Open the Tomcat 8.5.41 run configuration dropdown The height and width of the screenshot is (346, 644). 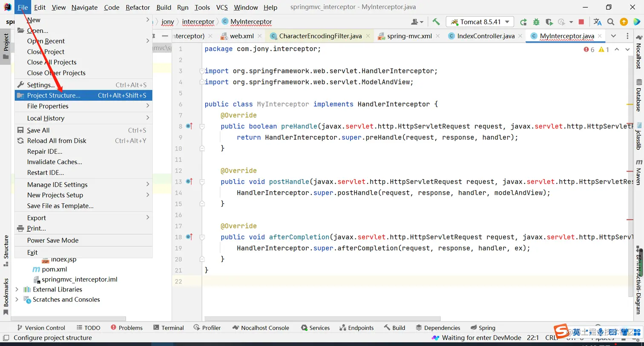480,22
